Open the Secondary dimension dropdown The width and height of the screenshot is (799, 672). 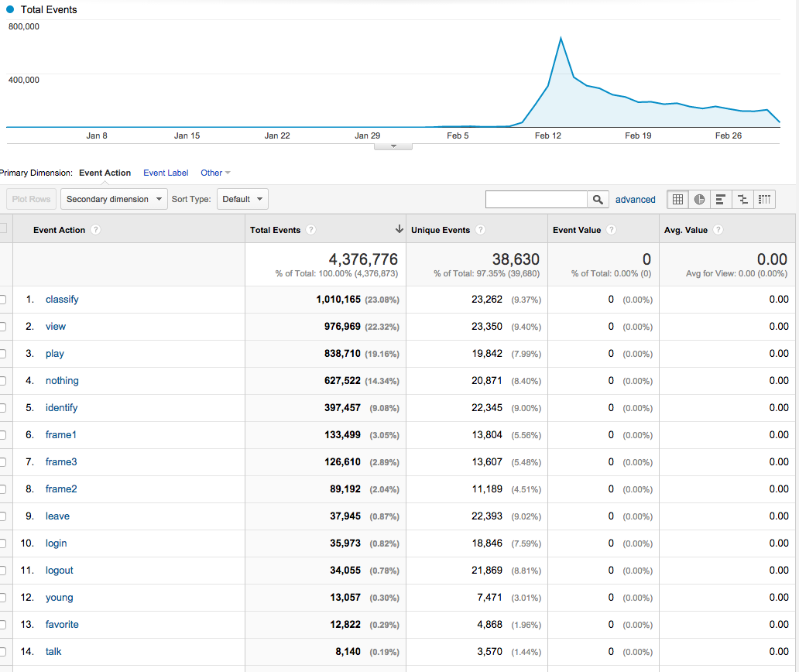[114, 199]
